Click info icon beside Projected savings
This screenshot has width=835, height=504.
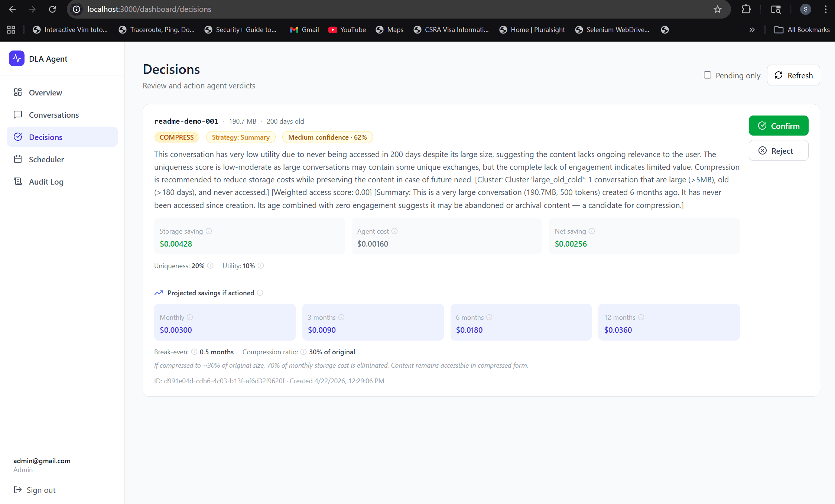pos(260,293)
